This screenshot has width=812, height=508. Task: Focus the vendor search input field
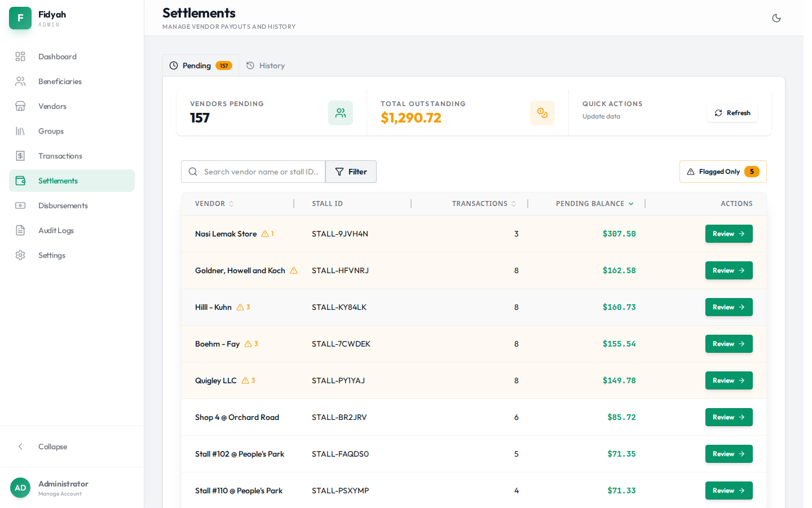[x=261, y=172]
